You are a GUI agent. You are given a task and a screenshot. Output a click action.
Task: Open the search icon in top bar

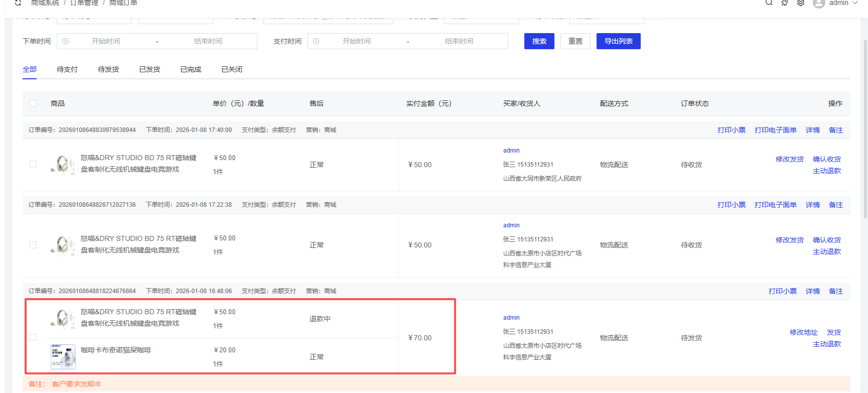coord(769,3)
